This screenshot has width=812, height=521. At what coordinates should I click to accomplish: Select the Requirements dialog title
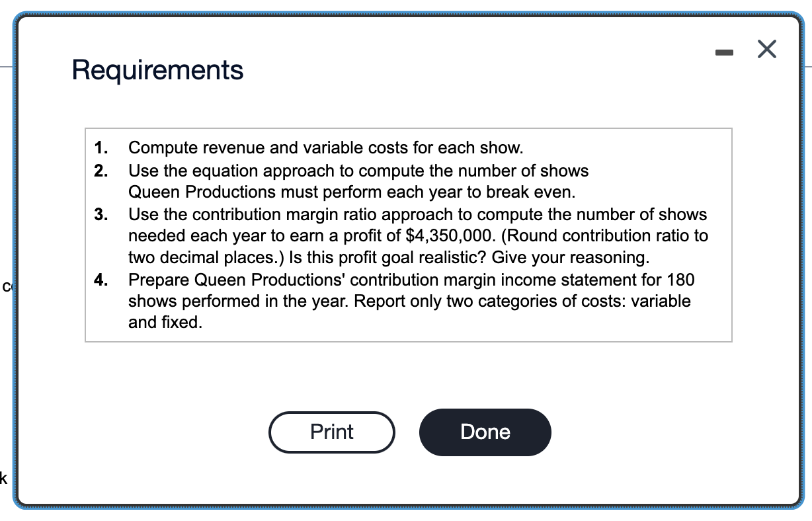pyautogui.click(x=157, y=69)
